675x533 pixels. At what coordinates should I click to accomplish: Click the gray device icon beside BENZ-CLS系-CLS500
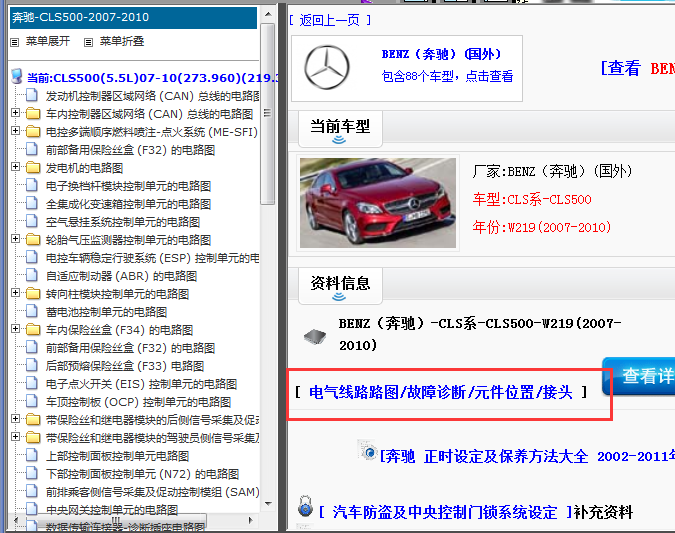315,337
